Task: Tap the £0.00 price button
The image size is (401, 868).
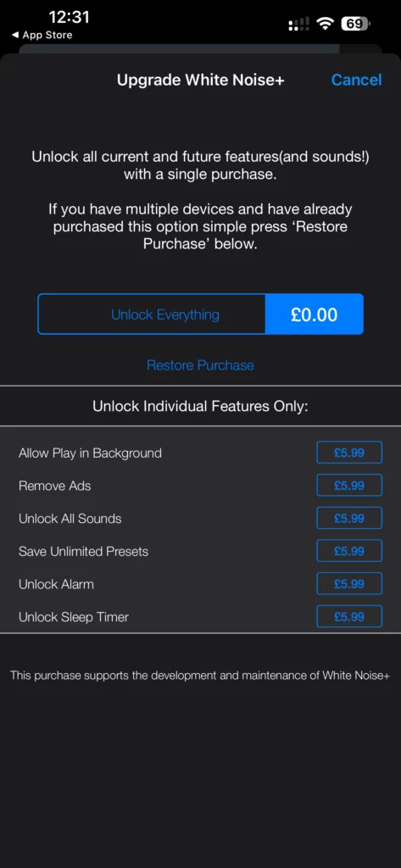Action: point(314,314)
